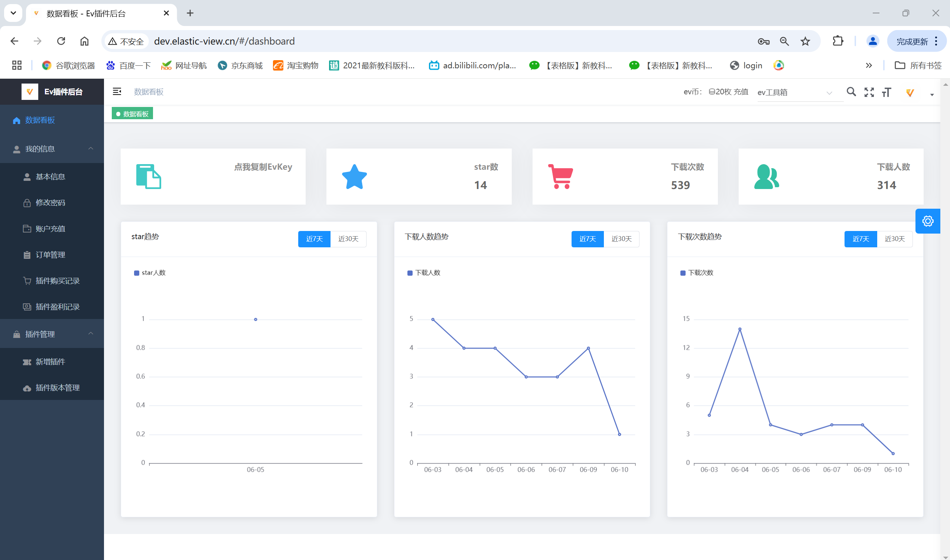
Task: Open the 所有书签 folder
Action: pos(918,66)
